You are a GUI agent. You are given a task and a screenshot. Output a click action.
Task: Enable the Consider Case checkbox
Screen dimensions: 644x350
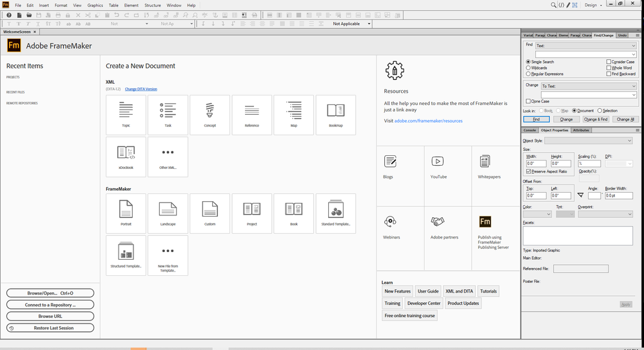coord(609,62)
